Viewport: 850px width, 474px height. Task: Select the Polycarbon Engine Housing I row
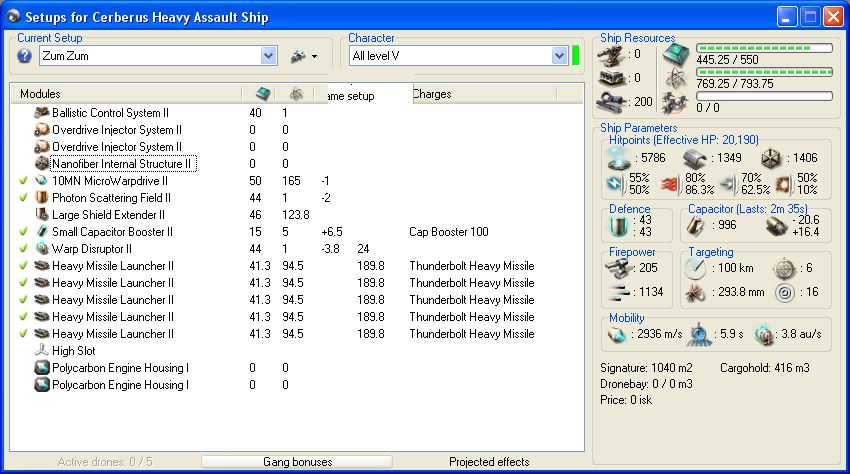[120, 368]
